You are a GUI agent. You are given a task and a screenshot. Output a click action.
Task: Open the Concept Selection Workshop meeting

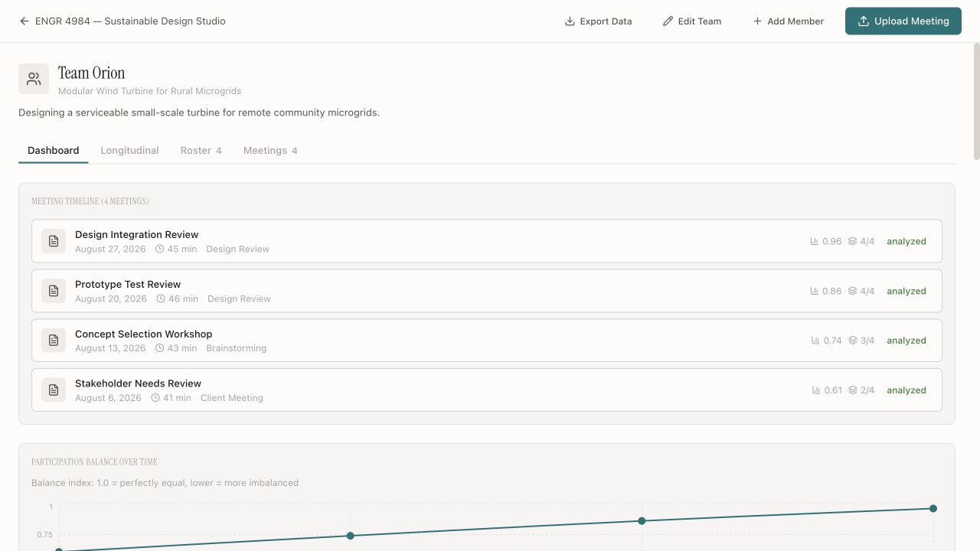pos(487,341)
